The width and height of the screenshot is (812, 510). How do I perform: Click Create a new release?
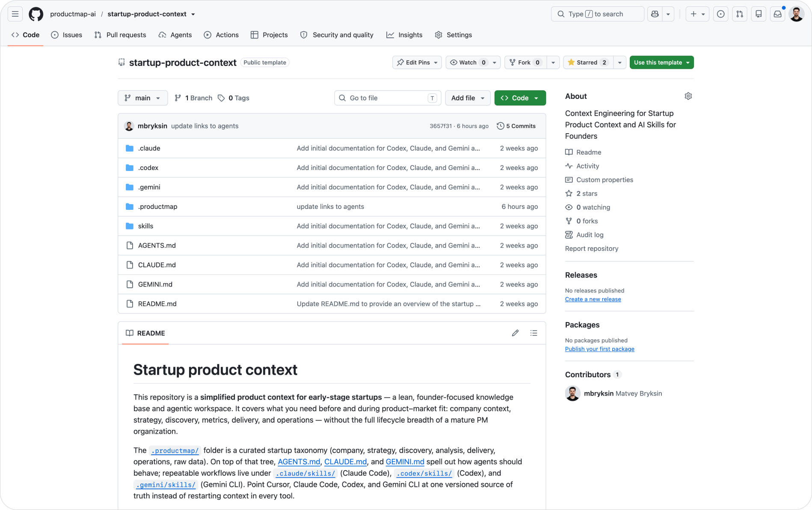(593, 299)
